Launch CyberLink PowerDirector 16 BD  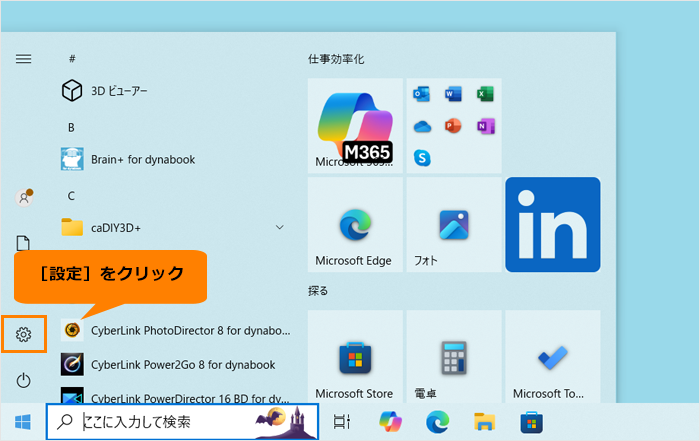pyautogui.click(x=175, y=396)
